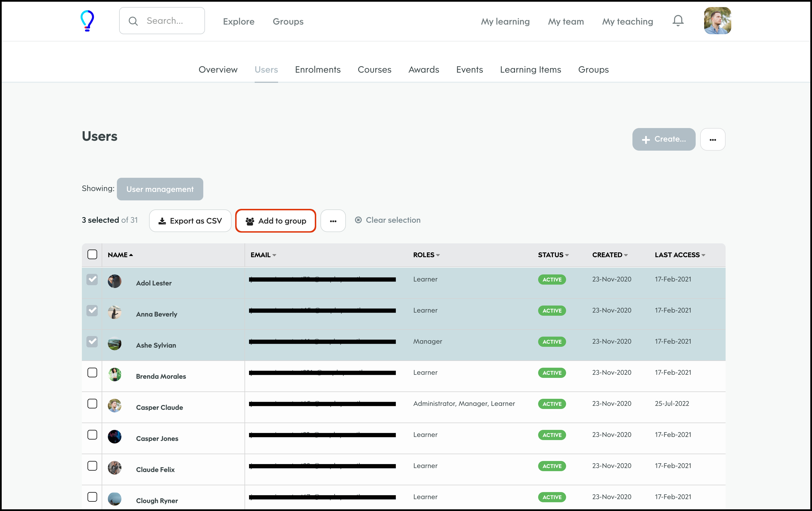The width and height of the screenshot is (812, 511).
Task: Open the My teaching menu
Action: 628,21
